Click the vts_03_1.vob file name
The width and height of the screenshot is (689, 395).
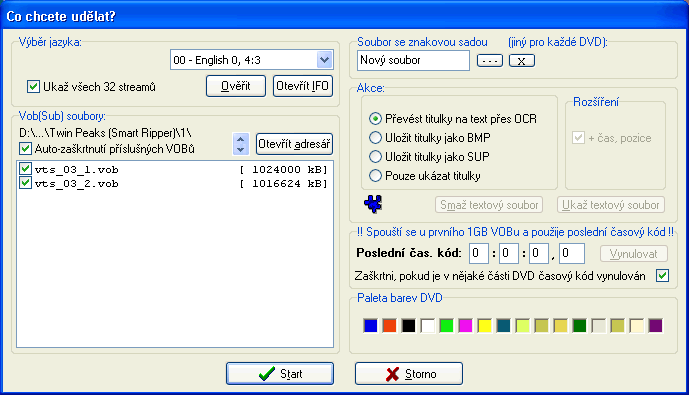pos(76,170)
